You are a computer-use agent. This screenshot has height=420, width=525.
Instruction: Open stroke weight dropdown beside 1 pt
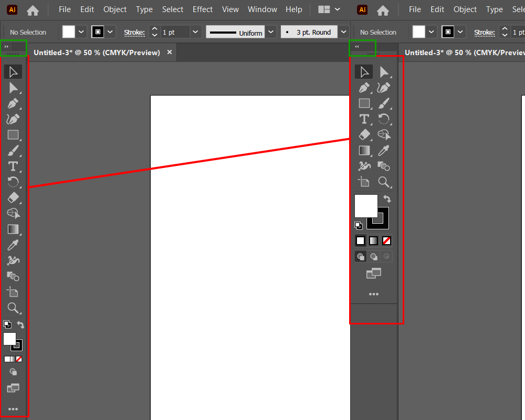195,32
